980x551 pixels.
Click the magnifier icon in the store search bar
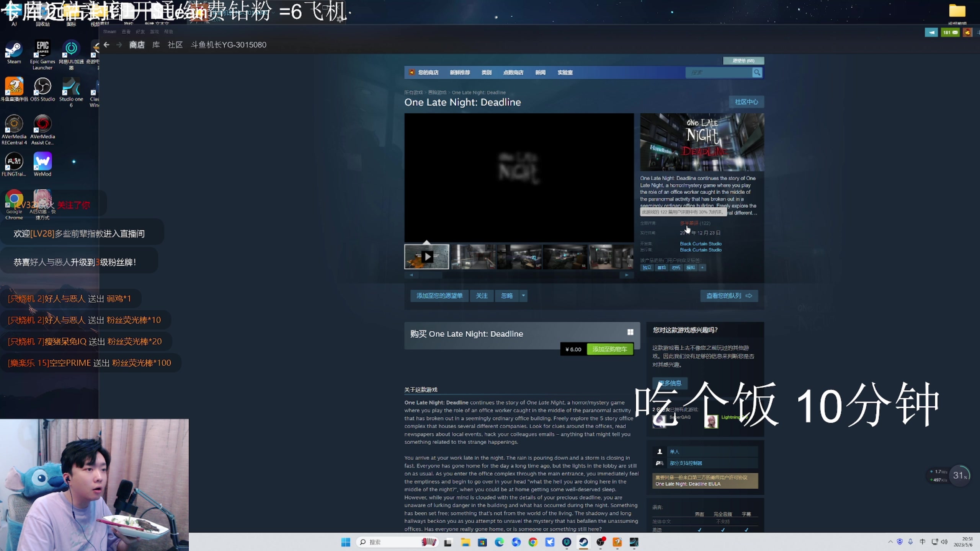(757, 72)
